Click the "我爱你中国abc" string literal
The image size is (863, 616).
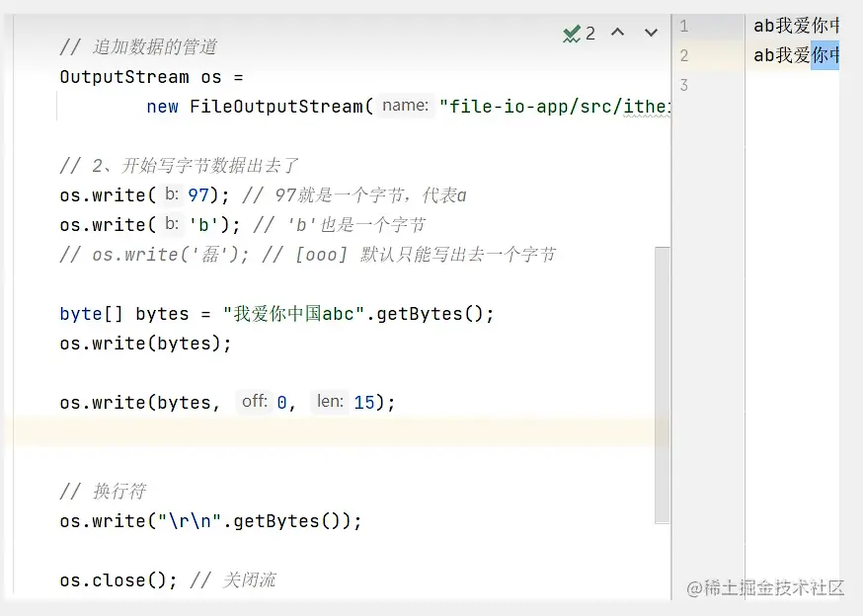[x=294, y=314]
